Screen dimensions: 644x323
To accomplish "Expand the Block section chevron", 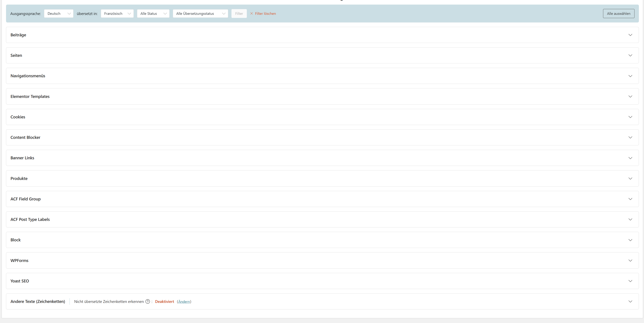I will (x=630, y=240).
